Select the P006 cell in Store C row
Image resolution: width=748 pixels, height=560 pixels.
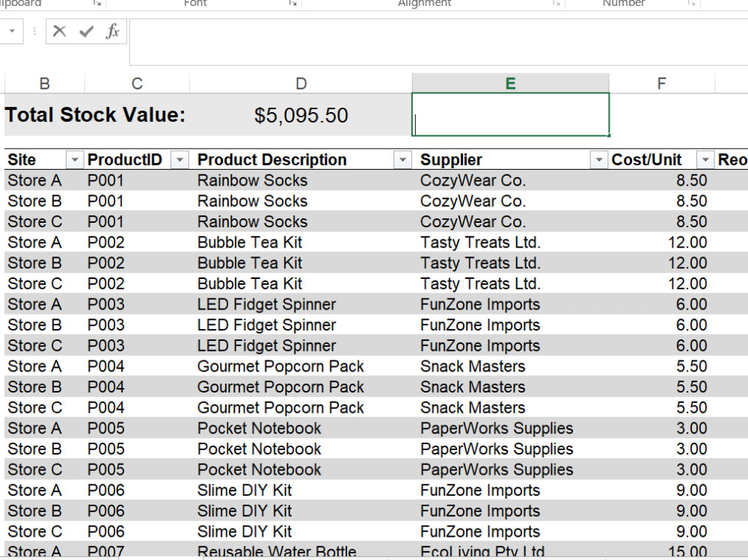click(x=137, y=532)
